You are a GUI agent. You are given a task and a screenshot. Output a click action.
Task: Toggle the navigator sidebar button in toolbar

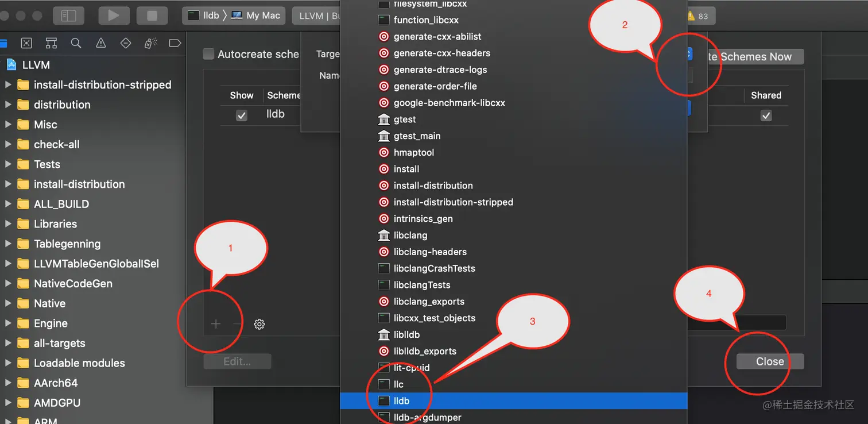(x=68, y=16)
